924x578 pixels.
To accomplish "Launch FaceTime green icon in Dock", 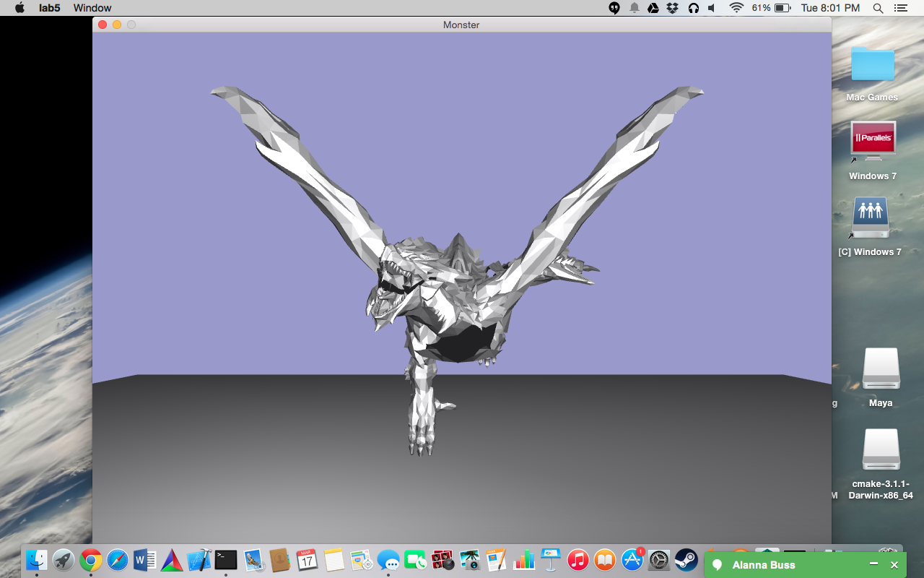I will [x=415, y=560].
